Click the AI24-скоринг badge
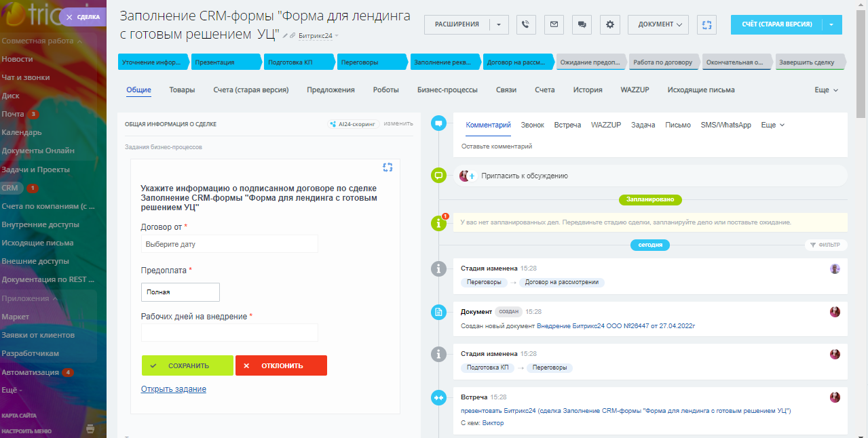The height and width of the screenshot is (438, 868). [x=352, y=124]
